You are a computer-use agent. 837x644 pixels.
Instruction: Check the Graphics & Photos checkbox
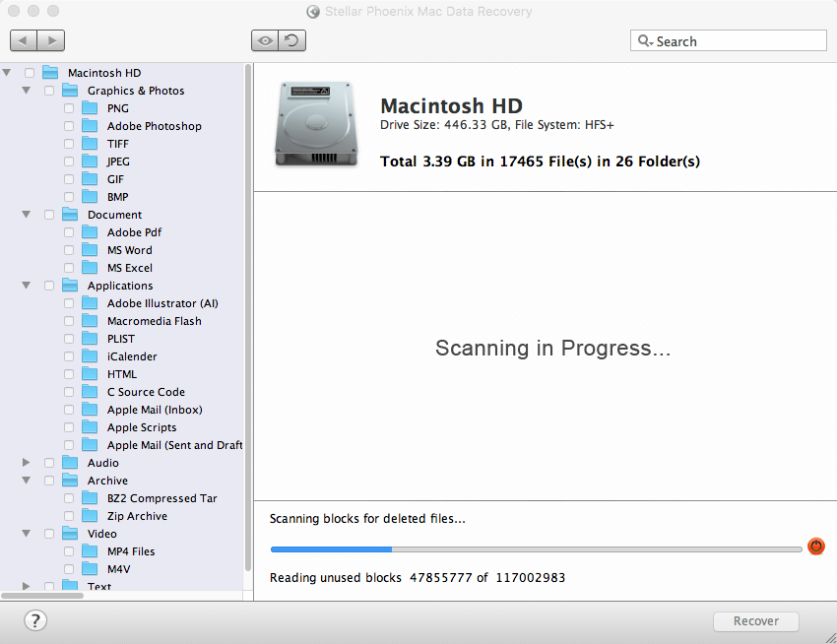[49, 91]
